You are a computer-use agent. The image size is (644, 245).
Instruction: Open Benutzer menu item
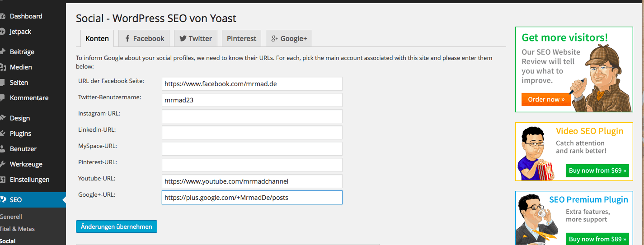tap(24, 149)
